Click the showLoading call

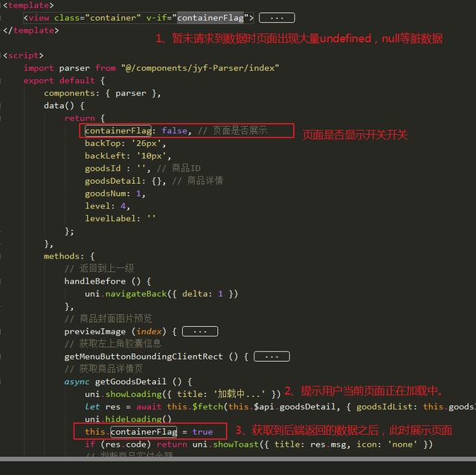(133, 394)
